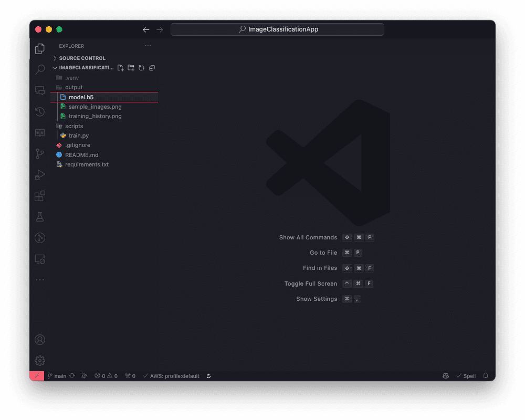
Task: Click the Go to File shortcut hint
Action: [336, 253]
